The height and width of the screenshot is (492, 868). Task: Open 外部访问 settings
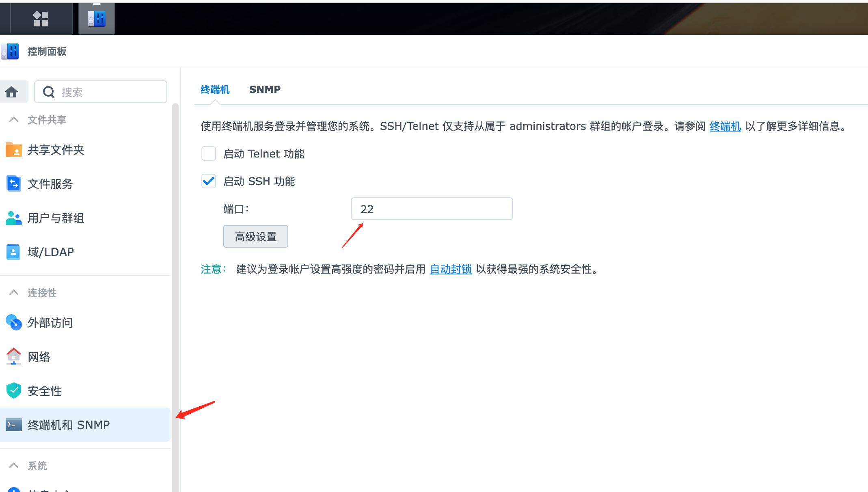coord(50,323)
